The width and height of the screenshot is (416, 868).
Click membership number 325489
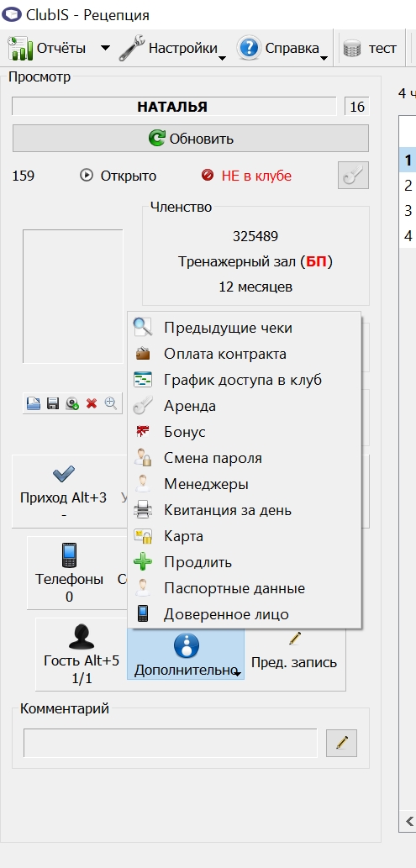coord(255,236)
